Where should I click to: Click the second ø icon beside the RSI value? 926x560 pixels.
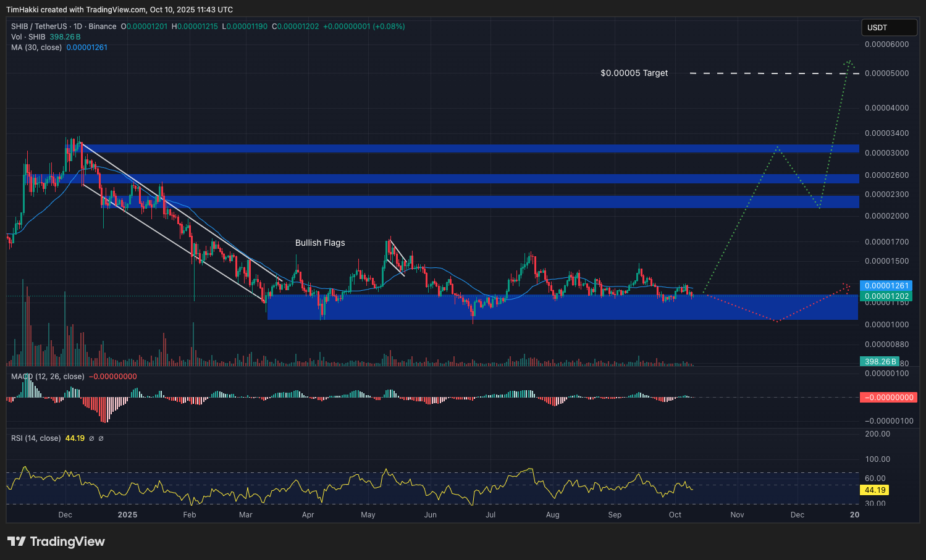pos(101,438)
